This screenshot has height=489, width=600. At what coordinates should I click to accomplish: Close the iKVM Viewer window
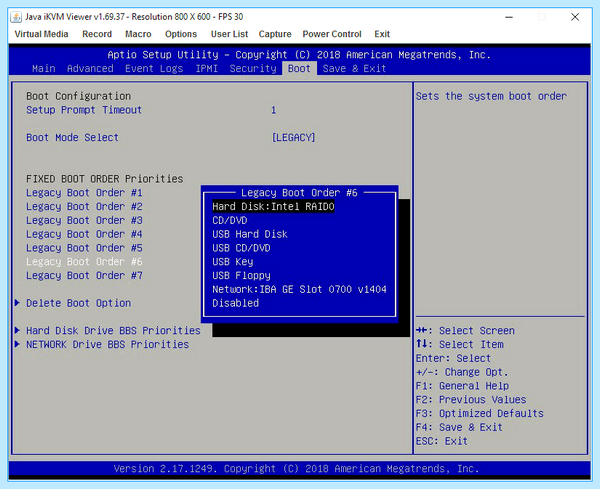pyautogui.click(x=575, y=17)
